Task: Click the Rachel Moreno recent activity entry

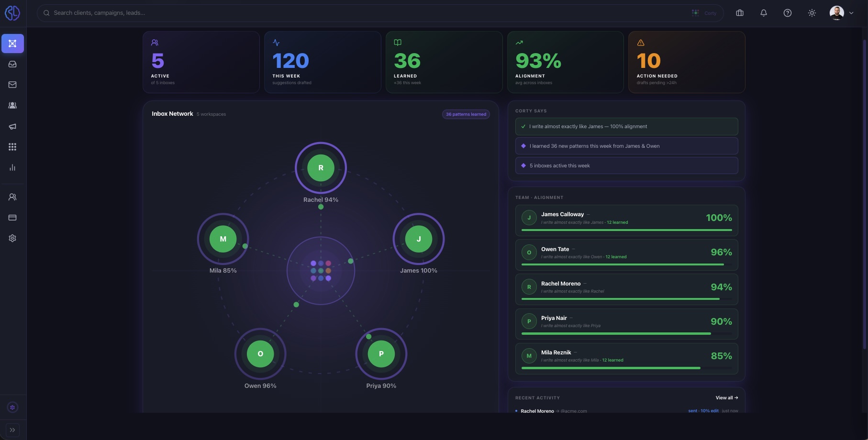Action: click(x=626, y=411)
